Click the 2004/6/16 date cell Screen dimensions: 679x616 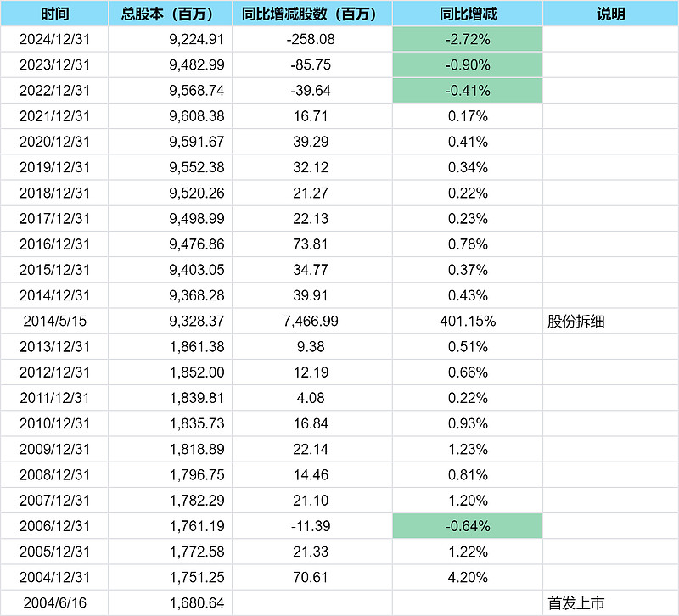pos(54,603)
